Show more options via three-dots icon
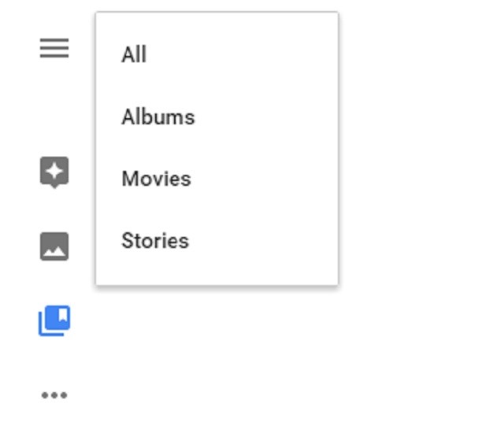 54,395
